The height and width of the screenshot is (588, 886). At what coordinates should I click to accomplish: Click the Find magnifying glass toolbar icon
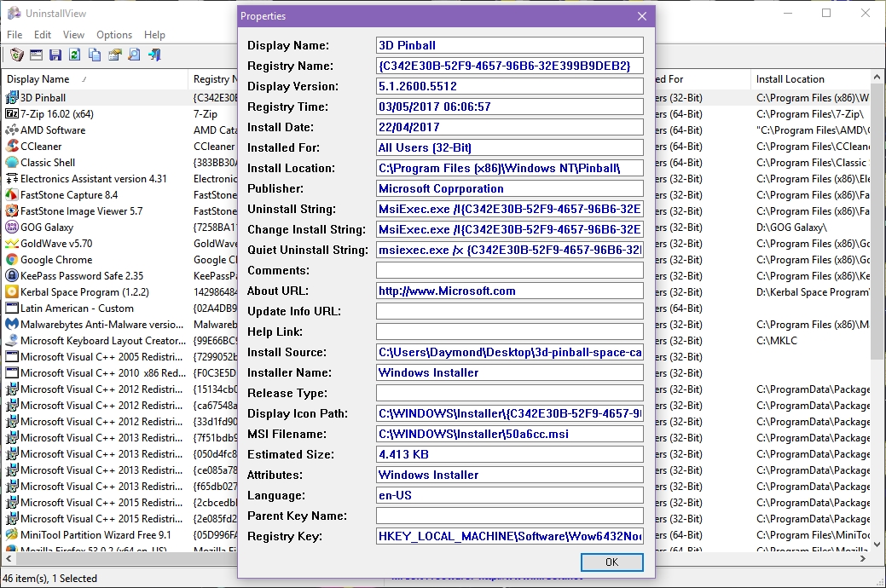click(x=134, y=55)
